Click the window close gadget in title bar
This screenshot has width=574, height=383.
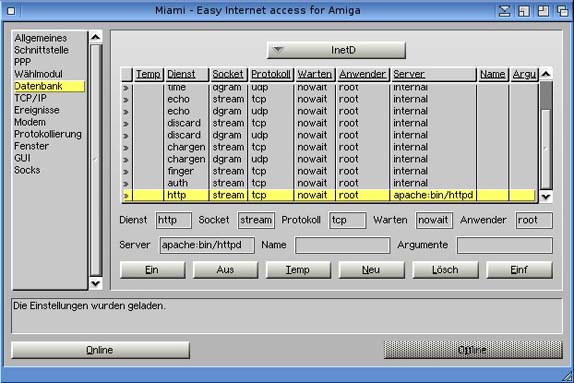click(x=11, y=11)
